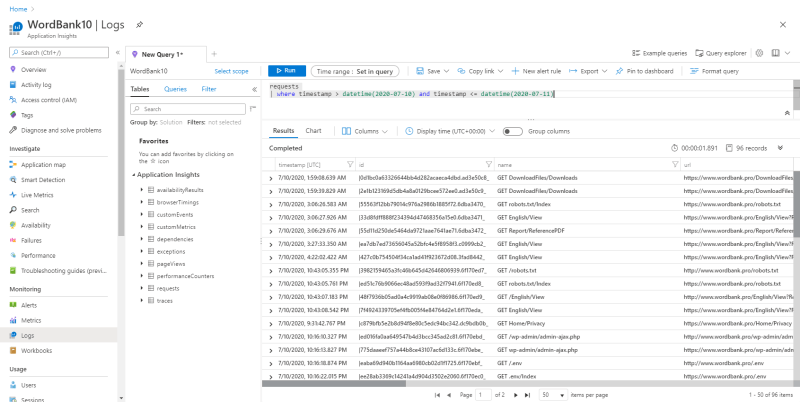Viewport: 800px width, 402px height.
Task: Open the Columns dropdown
Action: [x=365, y=131]
